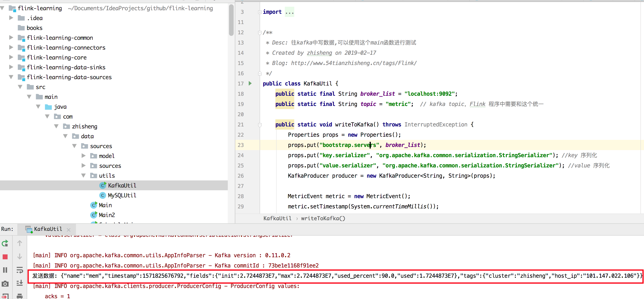Screen dimensions: 644x299
Task: Click the blog URL in comment
Action: (354, 63)
